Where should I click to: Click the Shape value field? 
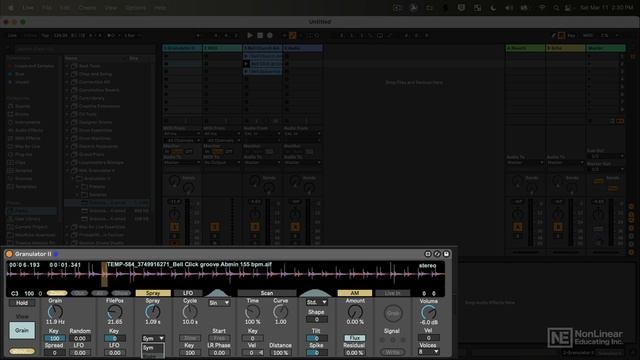coord(316,320)
